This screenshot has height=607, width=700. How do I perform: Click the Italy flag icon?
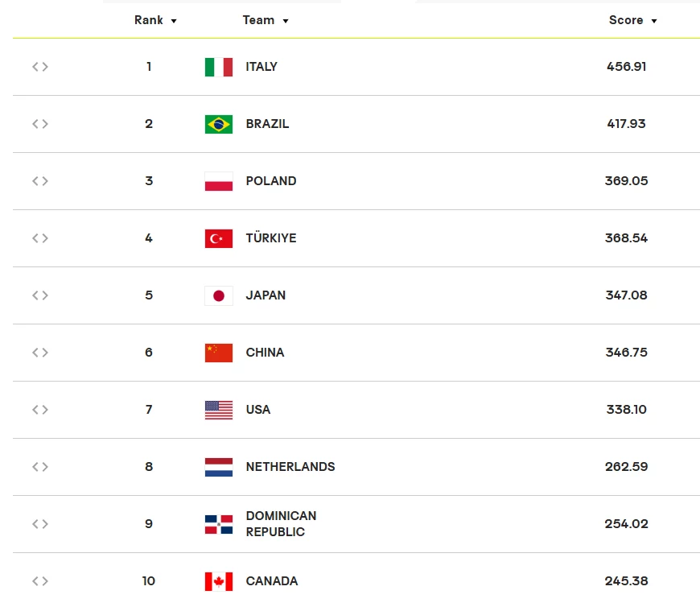[219, 67]
